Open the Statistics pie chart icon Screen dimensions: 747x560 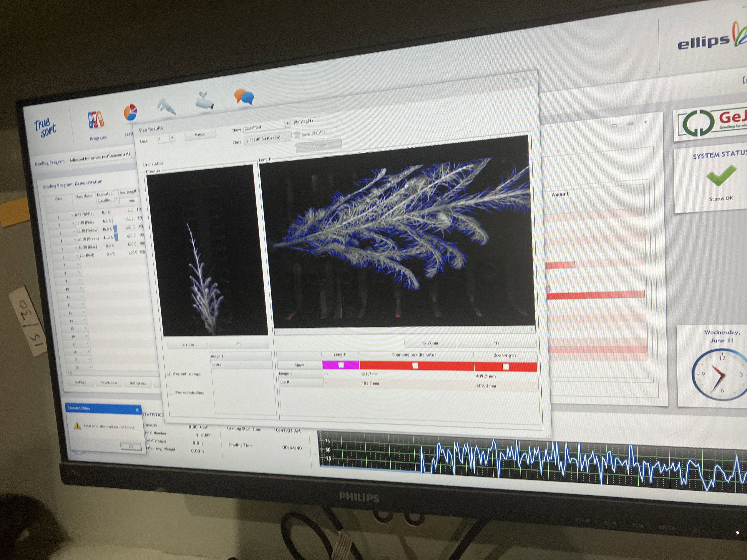130,113
